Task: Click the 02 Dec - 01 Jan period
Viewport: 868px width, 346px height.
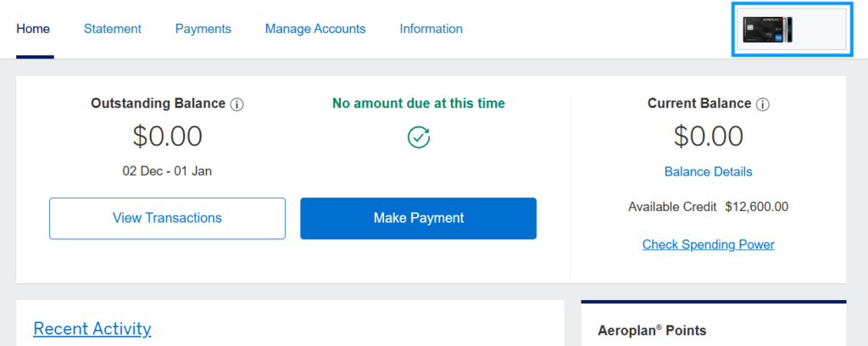Action: click(x=167, y=170)
